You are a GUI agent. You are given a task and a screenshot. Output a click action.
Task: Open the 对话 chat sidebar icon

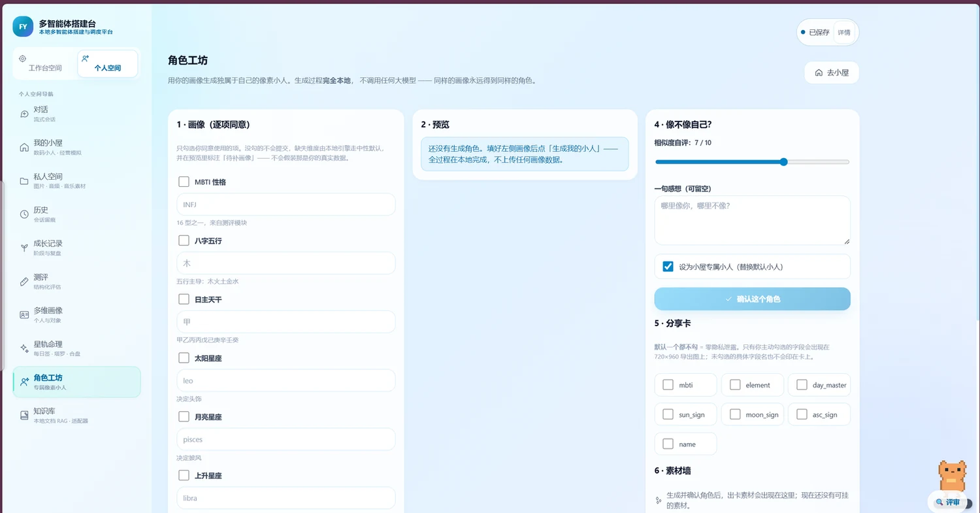point(24,114)
